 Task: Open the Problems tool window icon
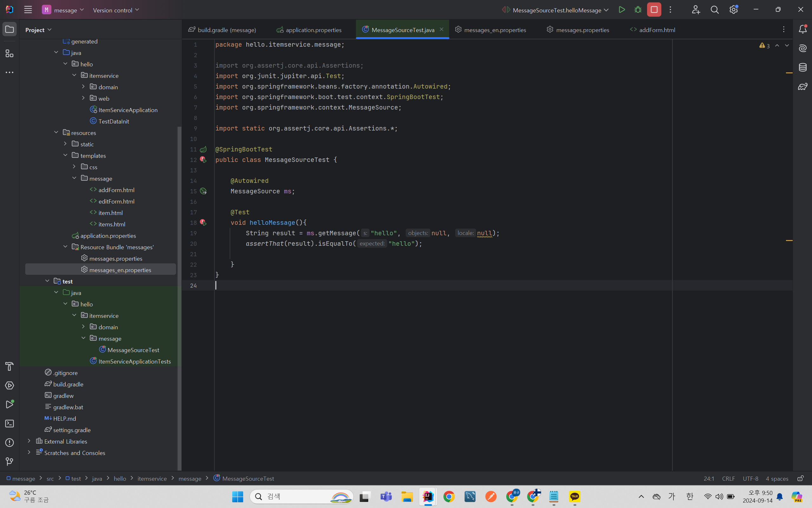click(10, 443)
